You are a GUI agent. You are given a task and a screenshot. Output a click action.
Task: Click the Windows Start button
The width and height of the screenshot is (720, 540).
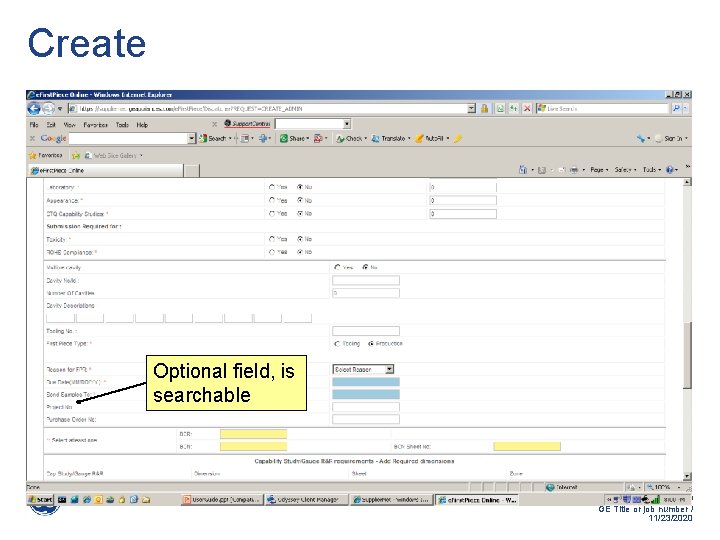tap(40, 500)
